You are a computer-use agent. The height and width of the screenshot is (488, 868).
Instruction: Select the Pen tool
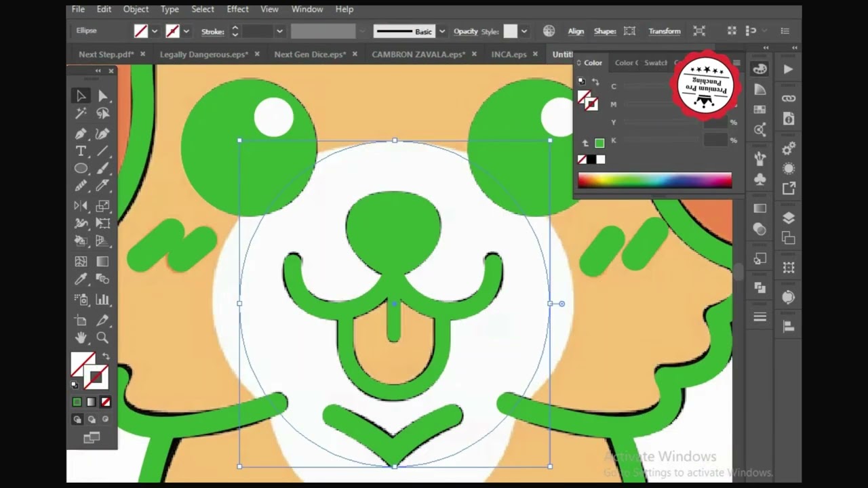(x=81, y=133)
